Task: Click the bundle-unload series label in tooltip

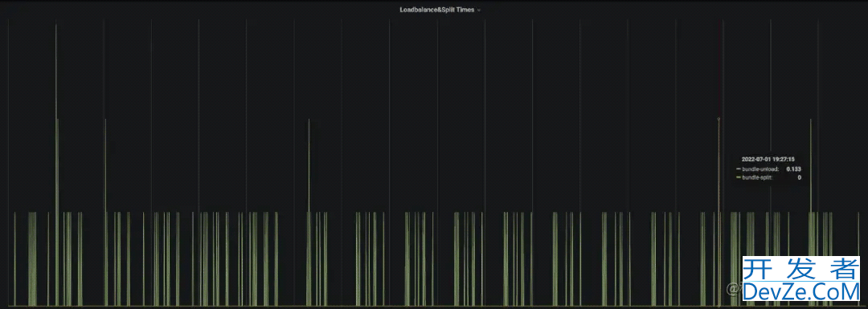Action: pyautogui.click(x=760, y=169)
